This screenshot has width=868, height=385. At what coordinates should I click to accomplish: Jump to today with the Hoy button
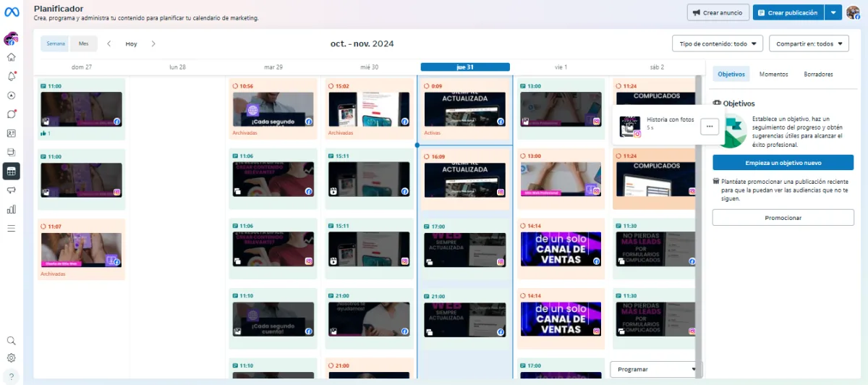pyautogui.click(x=131, y=43)
